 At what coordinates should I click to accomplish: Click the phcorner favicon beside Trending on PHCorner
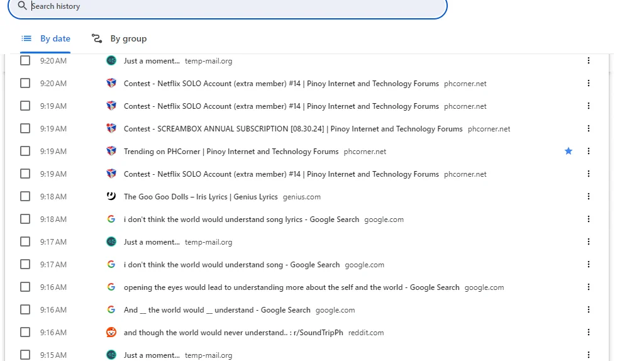[111, 151]
